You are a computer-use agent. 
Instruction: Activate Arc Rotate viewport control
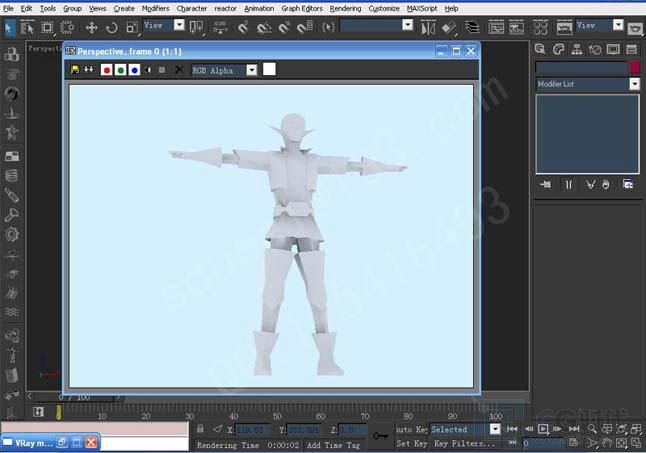621,443
